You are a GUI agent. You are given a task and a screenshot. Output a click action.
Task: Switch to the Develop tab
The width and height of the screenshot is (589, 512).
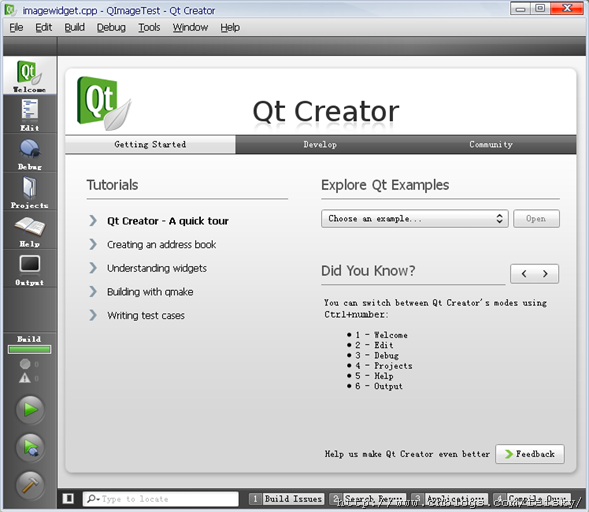click(320, 145)
